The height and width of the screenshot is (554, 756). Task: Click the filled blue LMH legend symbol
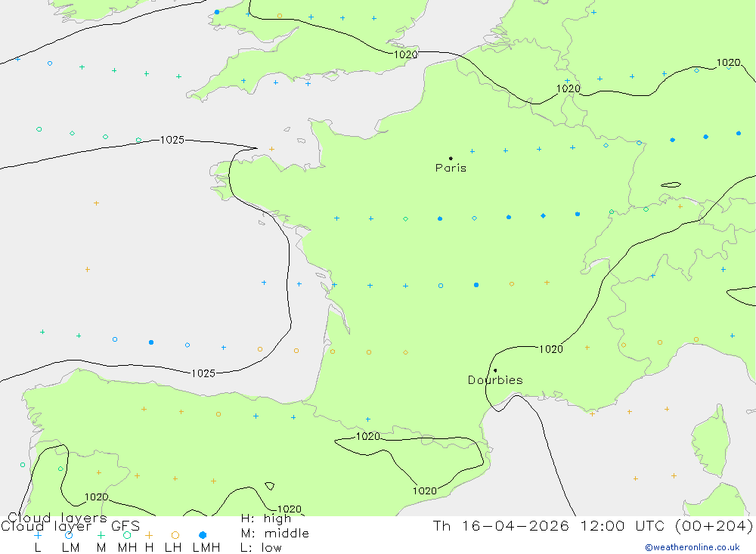(x=203, y=535)
